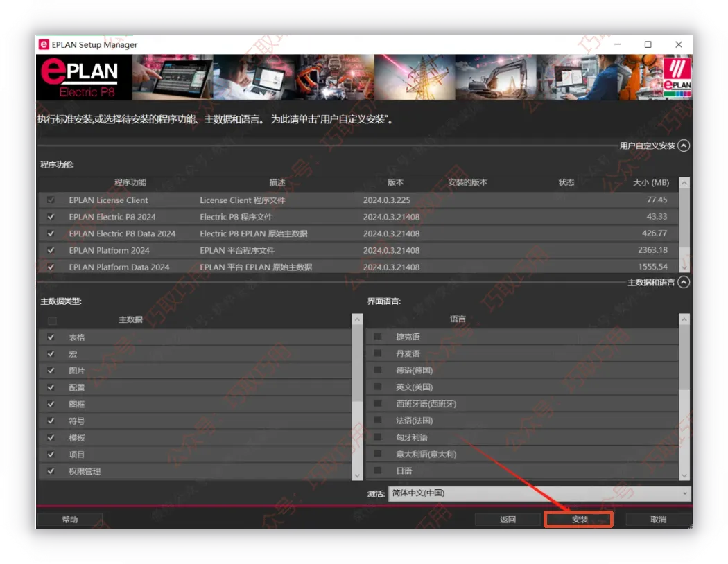Click the 语言 column header
The height and width of the screenshot is (564, 728).
pos(458,319)
